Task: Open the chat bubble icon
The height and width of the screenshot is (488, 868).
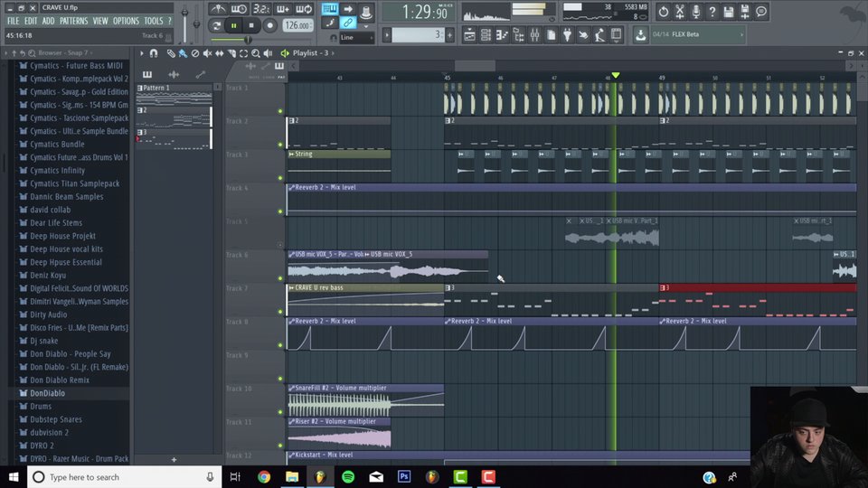Action: [761, 11]
